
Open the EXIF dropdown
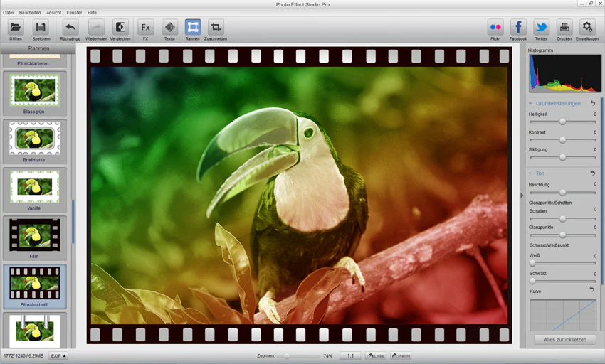[x=58, y=355]
